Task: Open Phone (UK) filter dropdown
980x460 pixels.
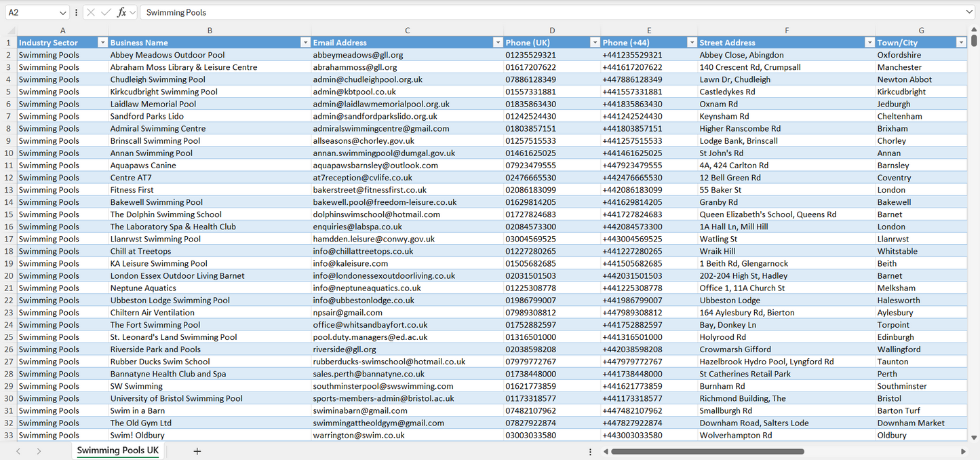Action: click(x=595, y=43)
